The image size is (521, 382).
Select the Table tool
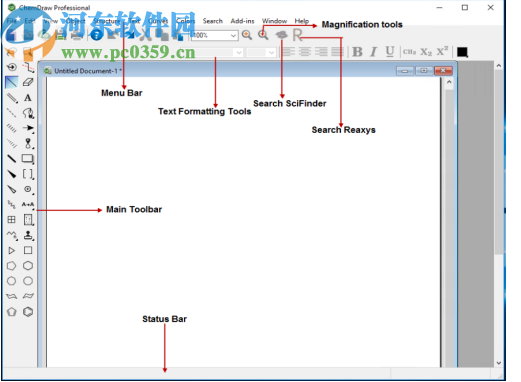click(x=12, y=219)
